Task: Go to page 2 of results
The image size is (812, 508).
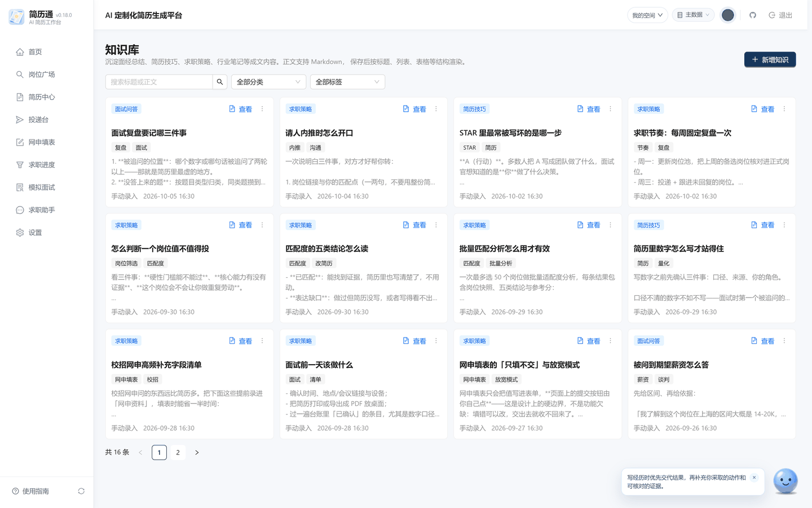Action: point(178,452)
